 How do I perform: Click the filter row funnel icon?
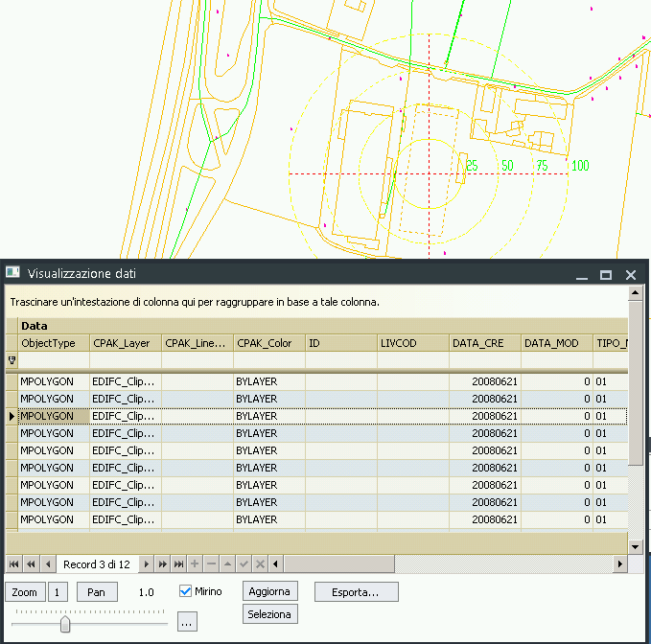click(x=12, y=360)
